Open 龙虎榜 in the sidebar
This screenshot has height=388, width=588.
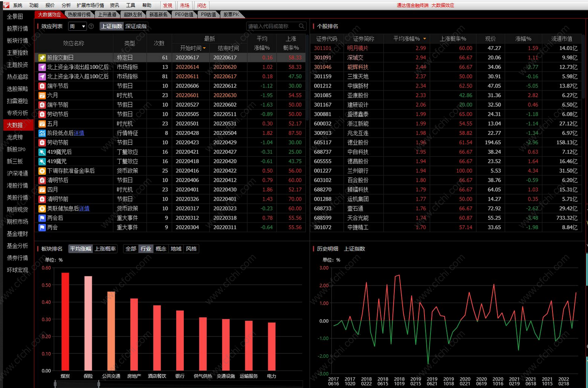coord(15,137)
